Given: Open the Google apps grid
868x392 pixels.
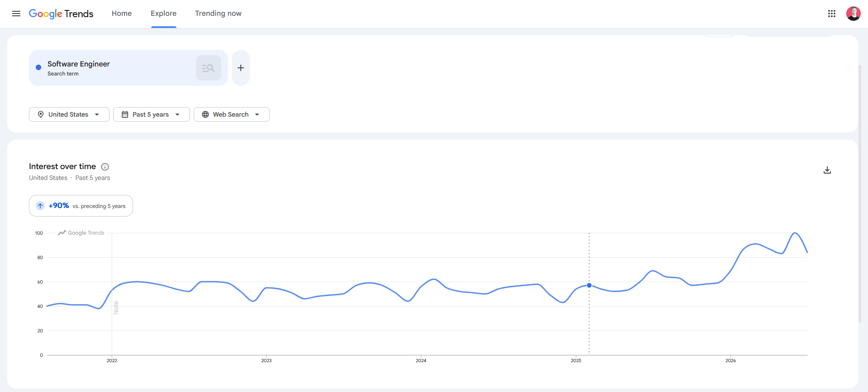Looking at the screenshot, I should point(831,14).
